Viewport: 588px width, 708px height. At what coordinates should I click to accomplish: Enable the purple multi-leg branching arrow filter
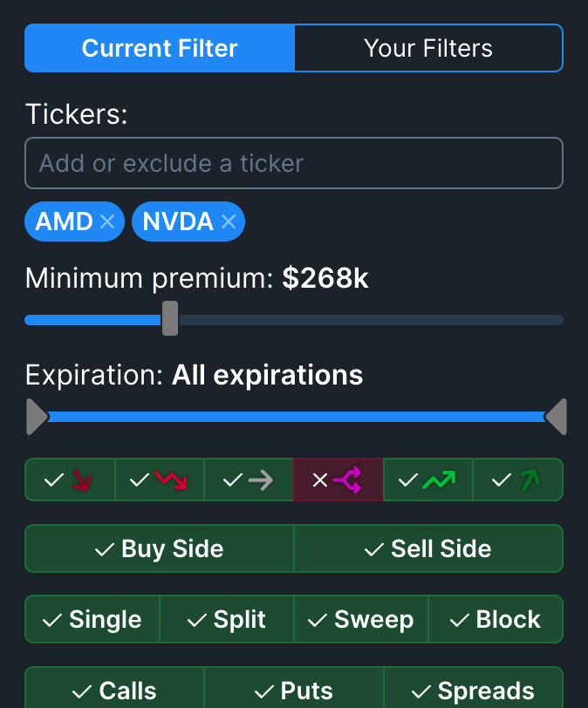337,480
